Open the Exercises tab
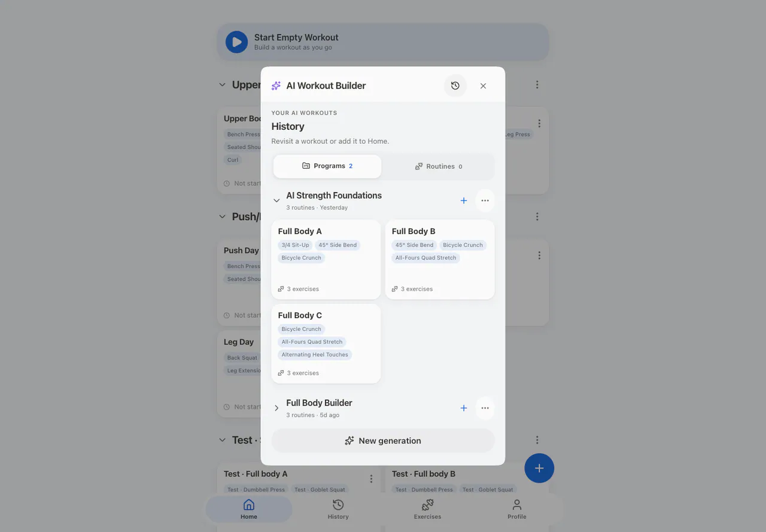The width and height of the screenshot is (766, 532). [427, 509]
